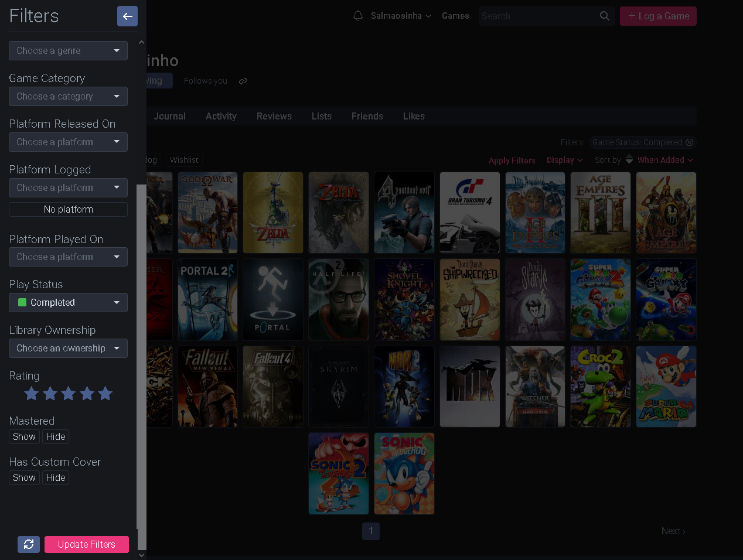Hide Mastered games
743x560 pixels.
tap(56, 437)
